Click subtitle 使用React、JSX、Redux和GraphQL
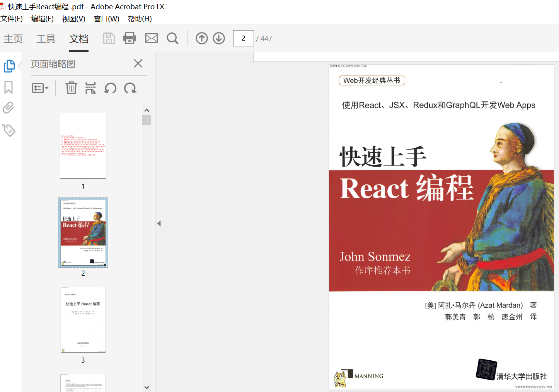 tap(439, 105)
